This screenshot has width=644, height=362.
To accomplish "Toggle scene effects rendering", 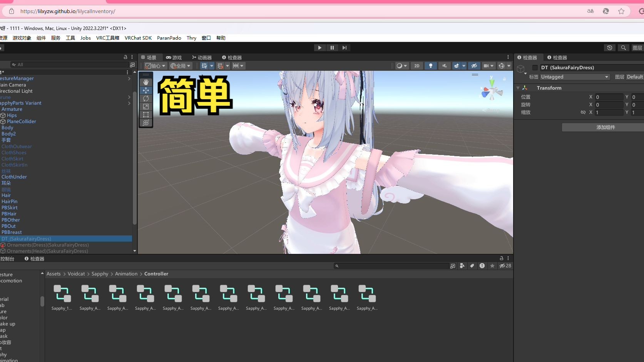I will (457, 66).
